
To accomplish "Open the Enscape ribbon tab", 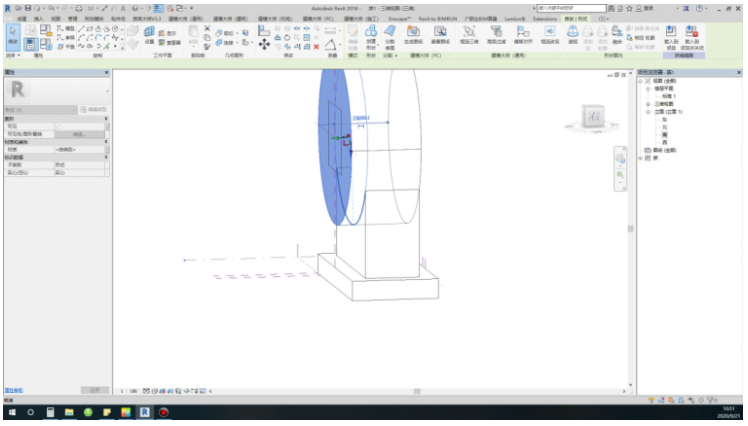I will (x=399, y=19).
